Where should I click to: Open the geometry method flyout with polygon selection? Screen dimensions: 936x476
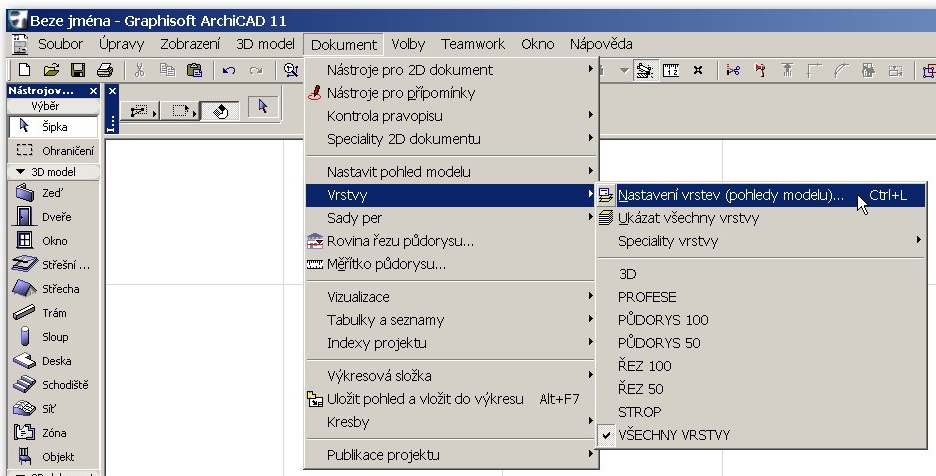(x=140, y=111)
